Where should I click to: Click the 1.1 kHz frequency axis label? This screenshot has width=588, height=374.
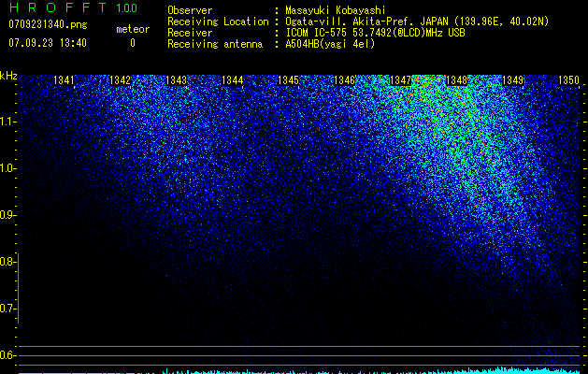click(8, 122)
